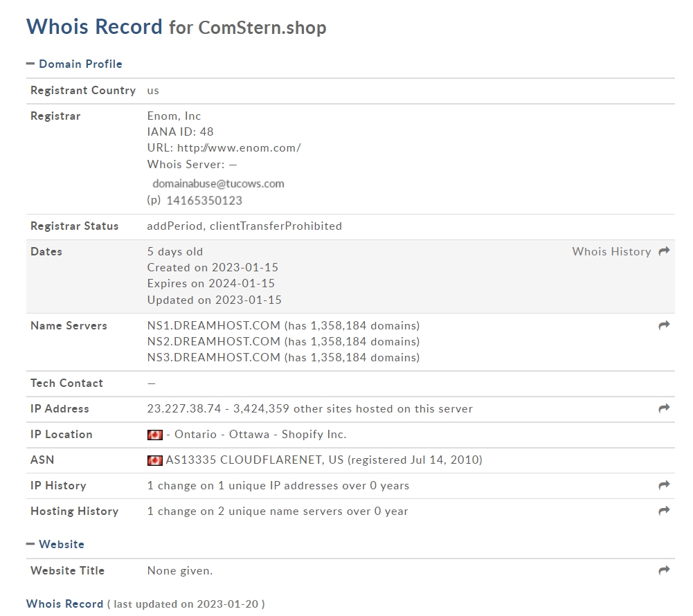Click 'Updated on 2023-01-15' date
The image size is (693, 616).
215,300
